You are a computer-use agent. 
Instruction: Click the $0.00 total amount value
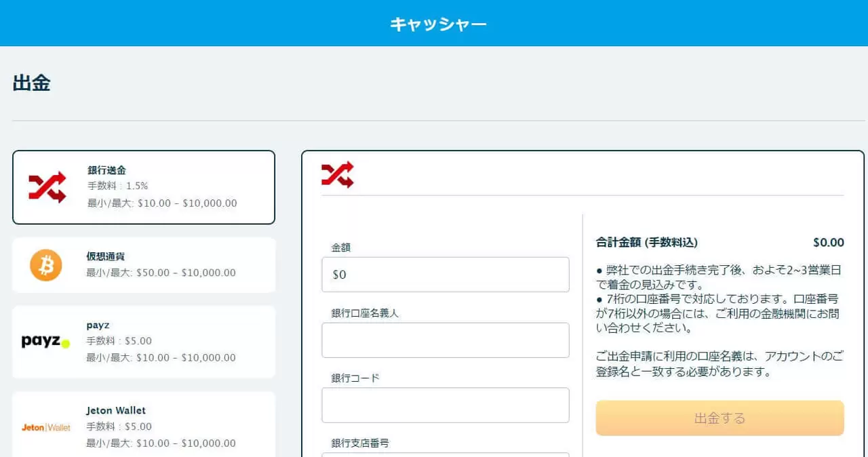[x=829, y=243]
